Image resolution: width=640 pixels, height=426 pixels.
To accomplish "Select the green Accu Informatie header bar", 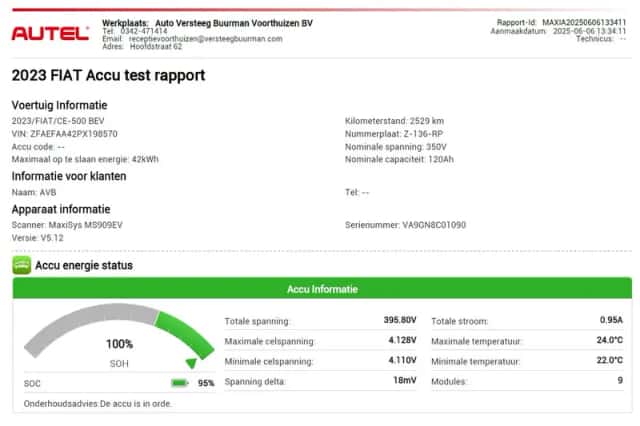I will (x=322, y=289).
